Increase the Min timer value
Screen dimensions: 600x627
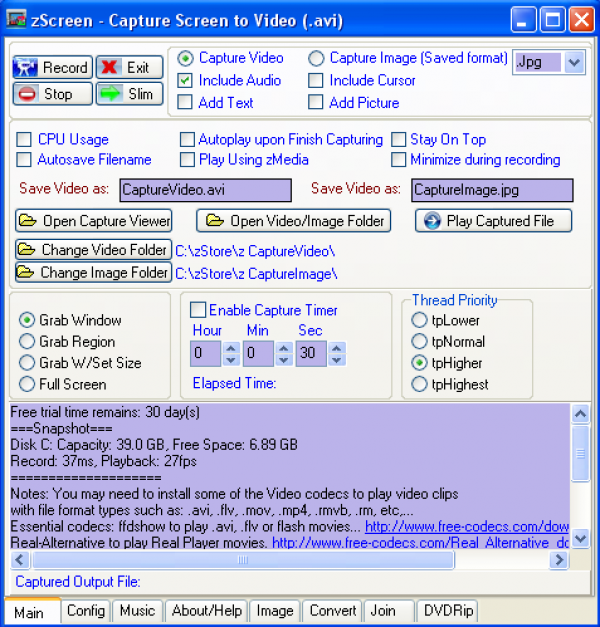284,348
